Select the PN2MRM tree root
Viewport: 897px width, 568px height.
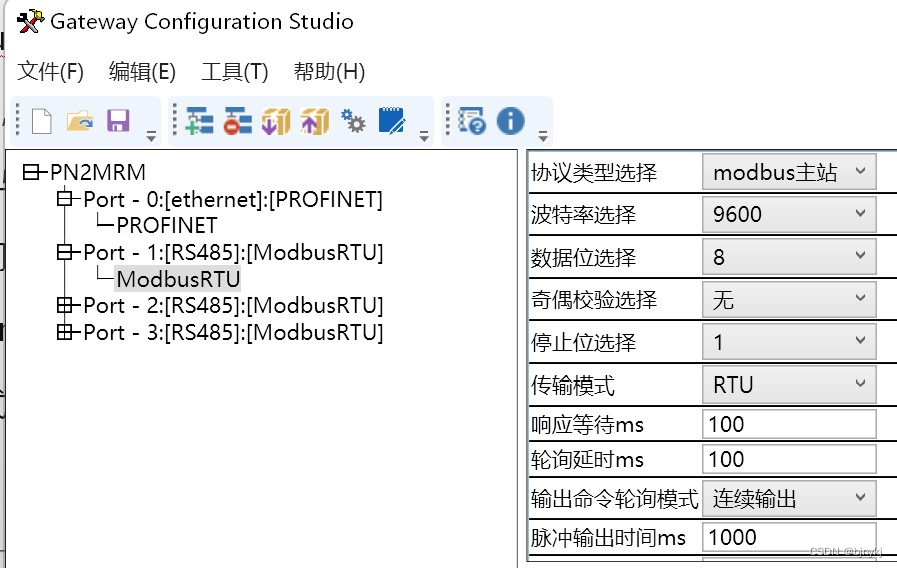98,172
